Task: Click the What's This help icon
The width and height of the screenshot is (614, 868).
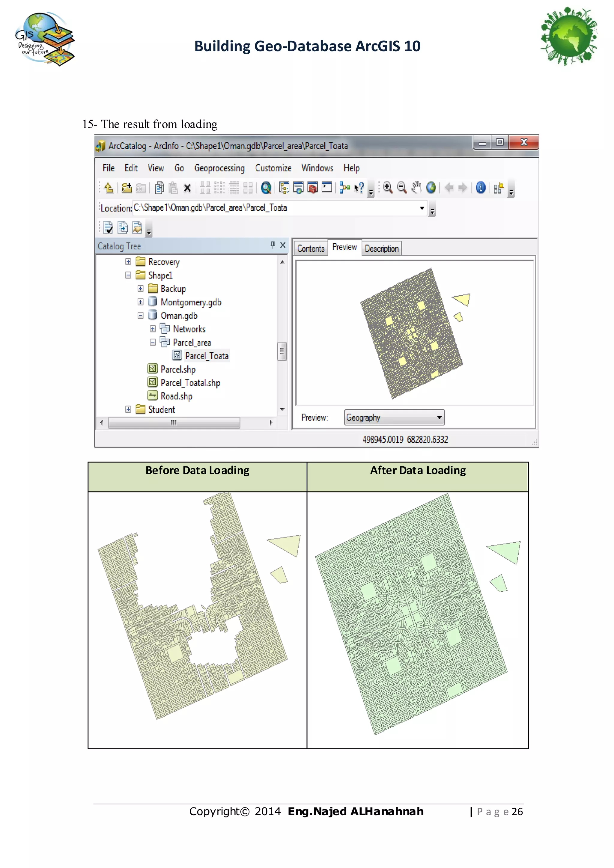Action: pyautogui.click(x=359, y=188)
